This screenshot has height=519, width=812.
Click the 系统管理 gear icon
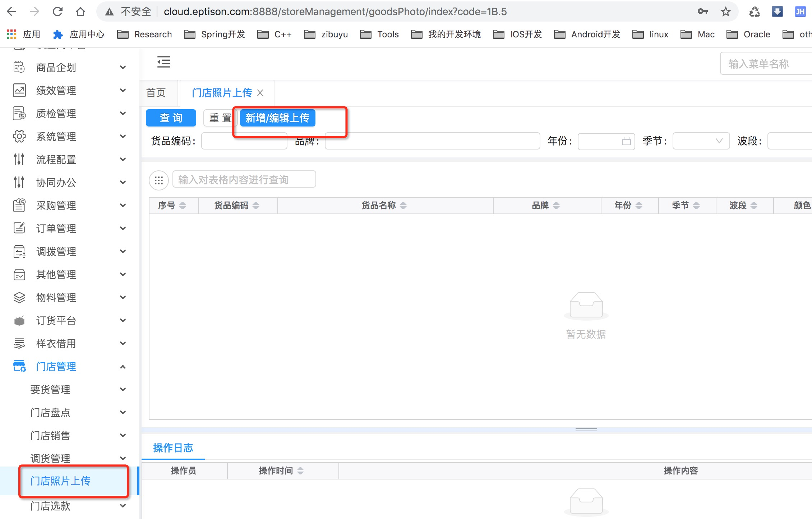click(x=19, y=136)
